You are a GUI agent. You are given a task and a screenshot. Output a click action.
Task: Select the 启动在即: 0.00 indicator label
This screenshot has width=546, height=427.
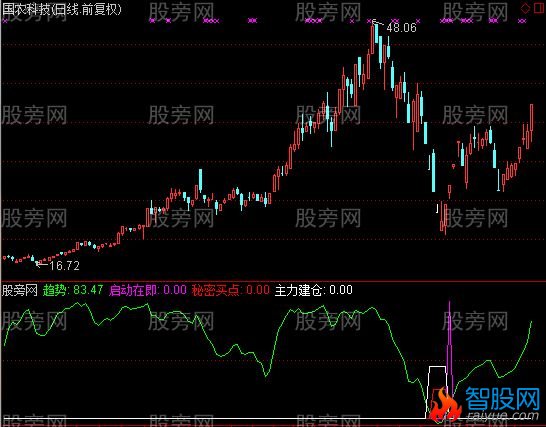pyautogui.click(x=148, y=290)
